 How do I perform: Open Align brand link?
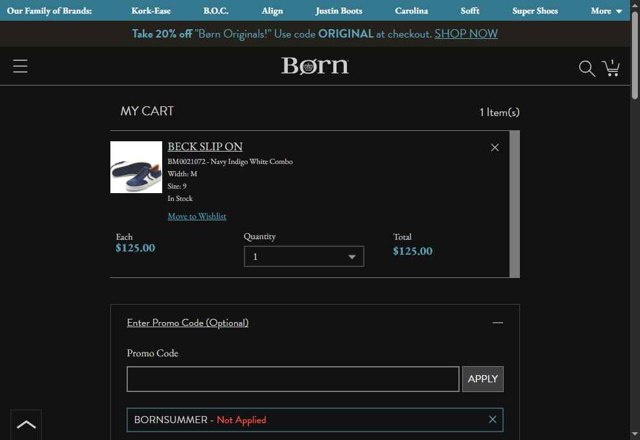coord(272,11)
